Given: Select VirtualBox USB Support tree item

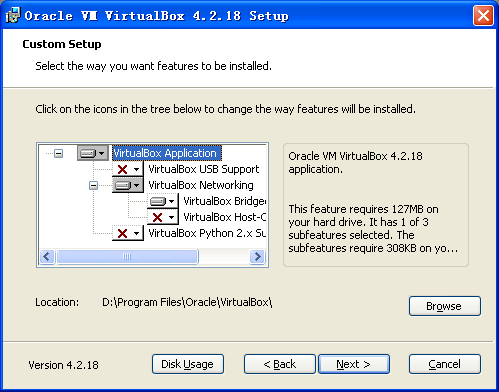Looking at the screenshot, I should [x=204, y=169].
